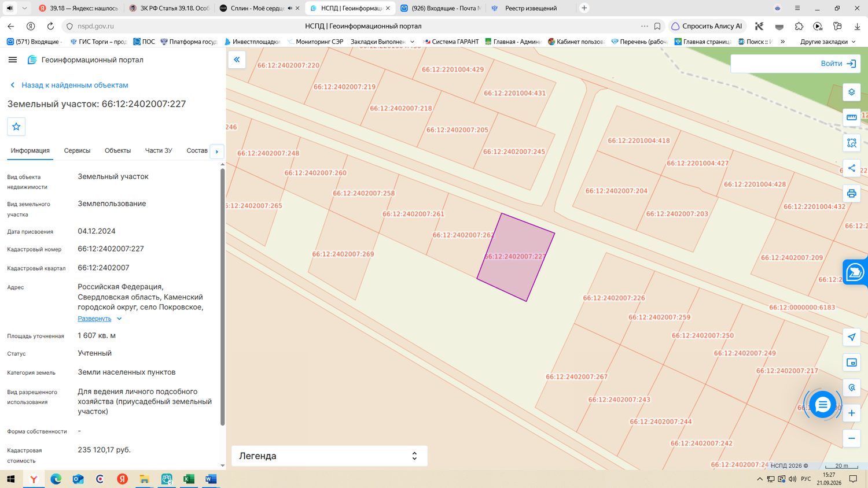
Task: Collapse the side panel with double-arrow button
Action: pos(237,60)
